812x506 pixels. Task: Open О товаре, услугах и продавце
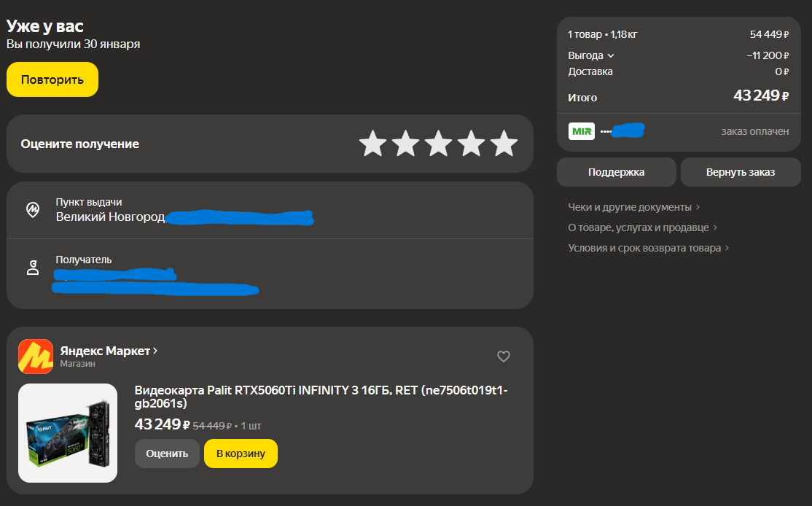tap(642, 227)
